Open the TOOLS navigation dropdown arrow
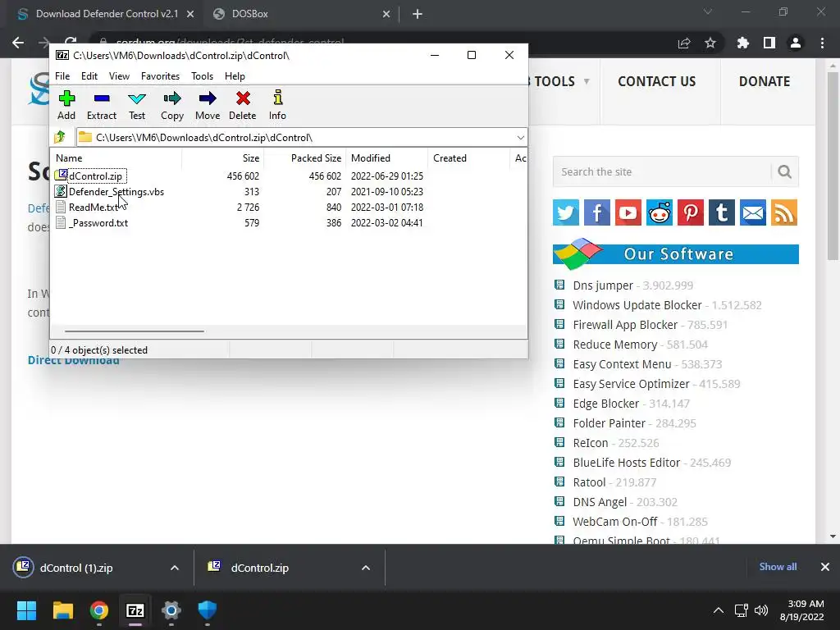Image resolution: width=840 pixels, height=630 pixels. (587, 81)
